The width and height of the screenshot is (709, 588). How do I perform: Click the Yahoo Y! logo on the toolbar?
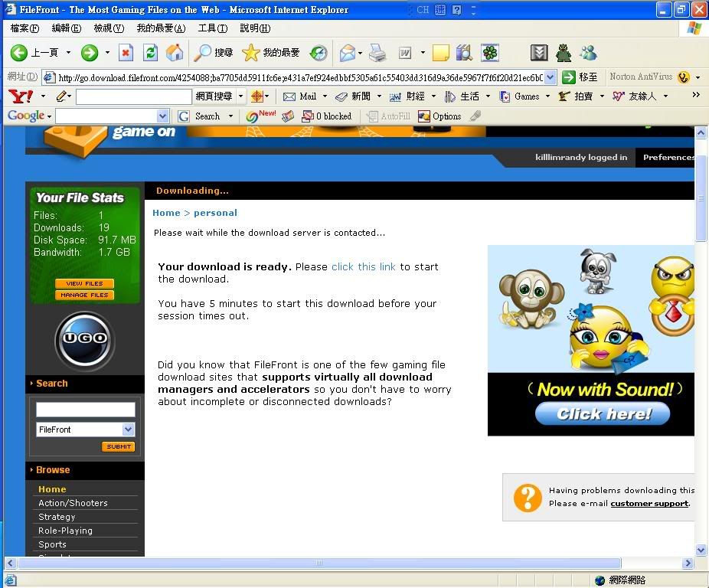(x=21, y=96)
